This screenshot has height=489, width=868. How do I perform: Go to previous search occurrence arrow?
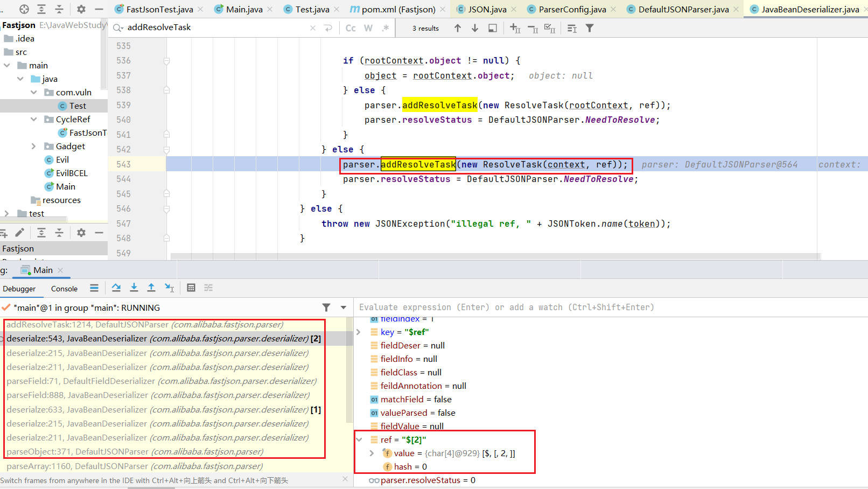[458, 28]
